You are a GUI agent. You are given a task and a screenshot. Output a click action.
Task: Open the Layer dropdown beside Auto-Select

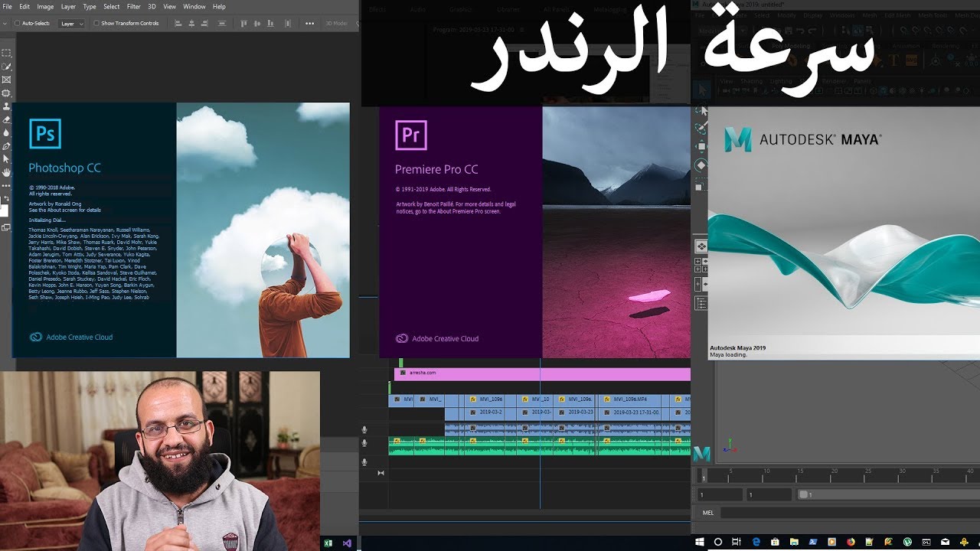tap(72, 24)
